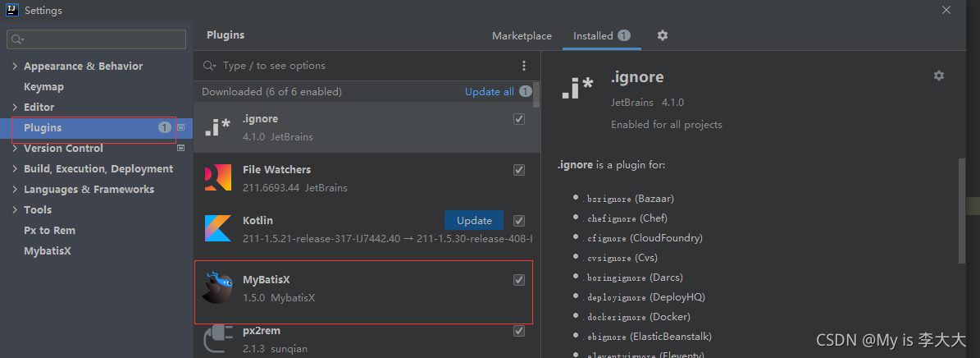This screenshot has width=980, height=358.
Task: Open the three-dot options menu in plugin search
Action: click(524, 66)
